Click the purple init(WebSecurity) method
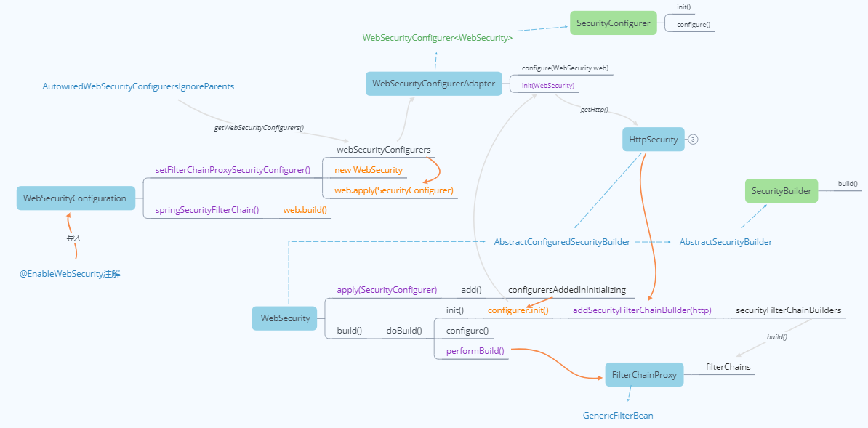Image resolution: width=868 pixels, height=428 pixels. click(x=544, y=85)
